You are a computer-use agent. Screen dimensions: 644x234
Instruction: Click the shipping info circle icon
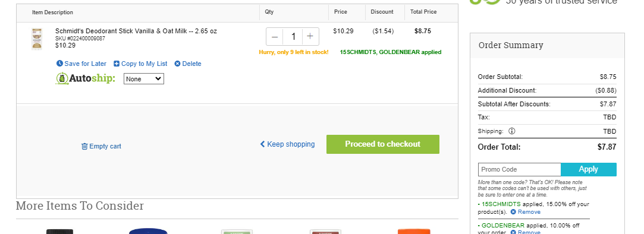[x=512, y=131]
